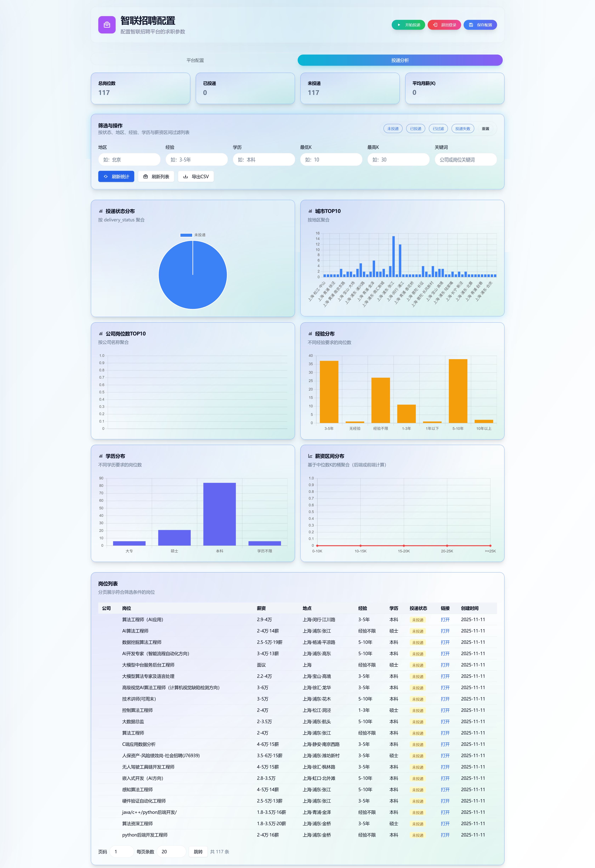
Task: Click the purple briefcase app logo
Action: 107,25
